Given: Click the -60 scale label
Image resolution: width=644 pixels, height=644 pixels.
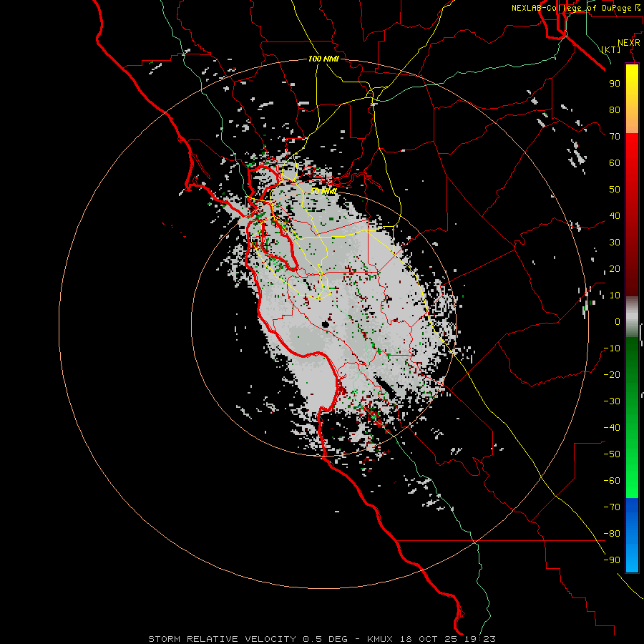Looking at the screenshot, I should tap(612, 481).
